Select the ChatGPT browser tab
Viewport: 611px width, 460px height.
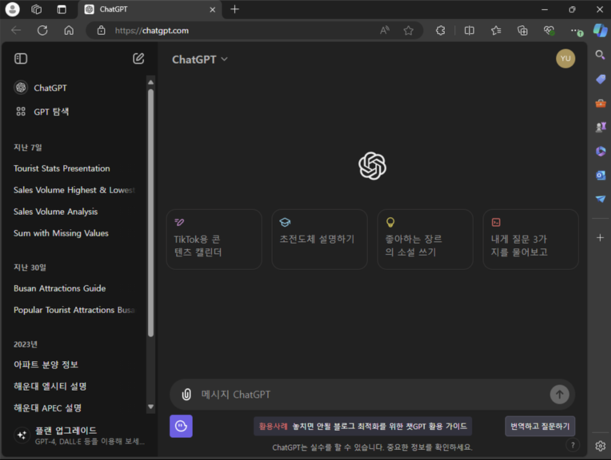pyautogui.click(x=150, y=9)
